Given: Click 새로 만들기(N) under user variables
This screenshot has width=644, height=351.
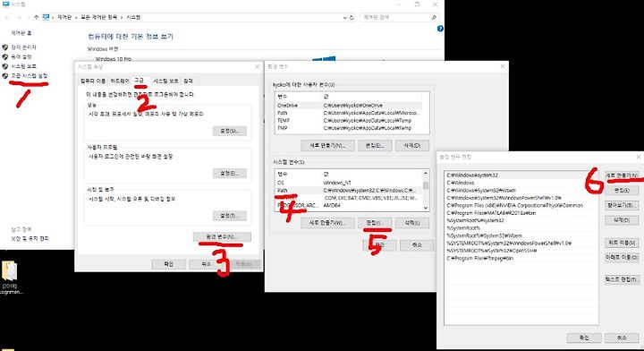Looking at the screenshot, I should tap(327, 145).
